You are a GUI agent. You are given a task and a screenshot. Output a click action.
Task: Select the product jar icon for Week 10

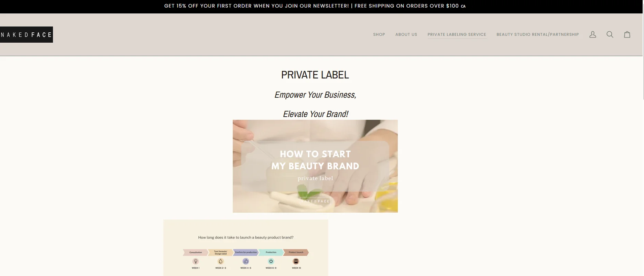[296, 262]
